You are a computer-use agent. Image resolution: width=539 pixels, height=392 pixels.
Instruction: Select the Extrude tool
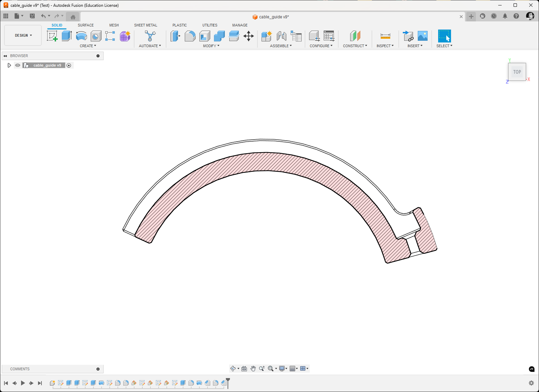(67, 36)
